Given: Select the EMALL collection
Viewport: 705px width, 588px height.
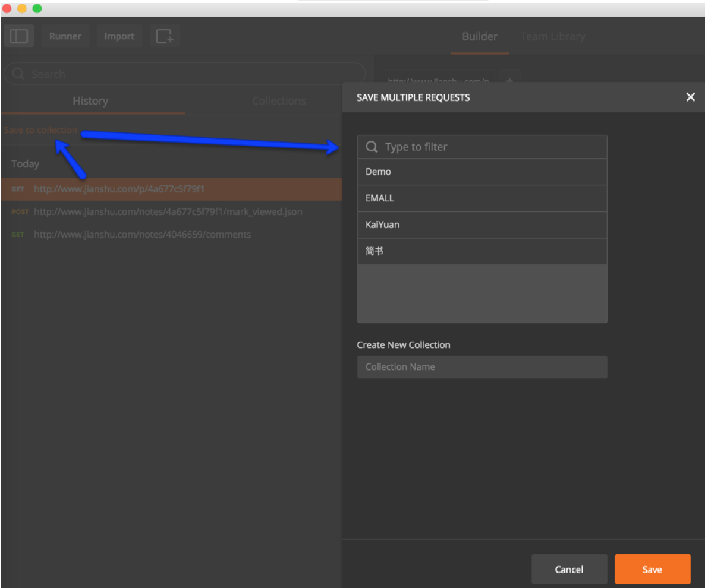Looking at the screenshot, I should 482,198.
